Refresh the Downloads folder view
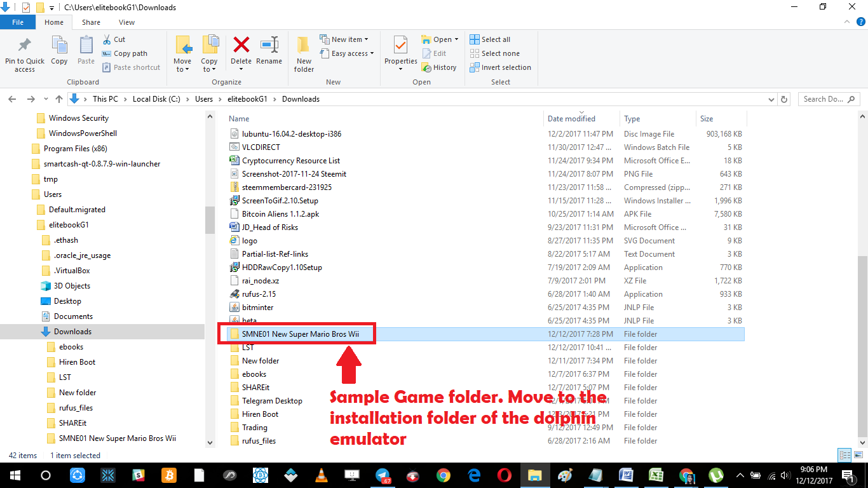This screenshot has width=868, height=488. pos(784,99)
